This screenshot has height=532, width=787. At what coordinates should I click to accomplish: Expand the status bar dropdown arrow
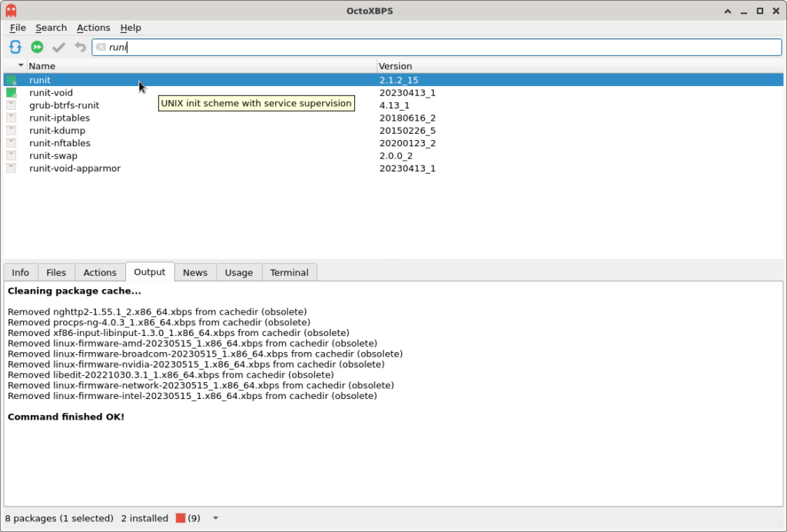[215, 518]
